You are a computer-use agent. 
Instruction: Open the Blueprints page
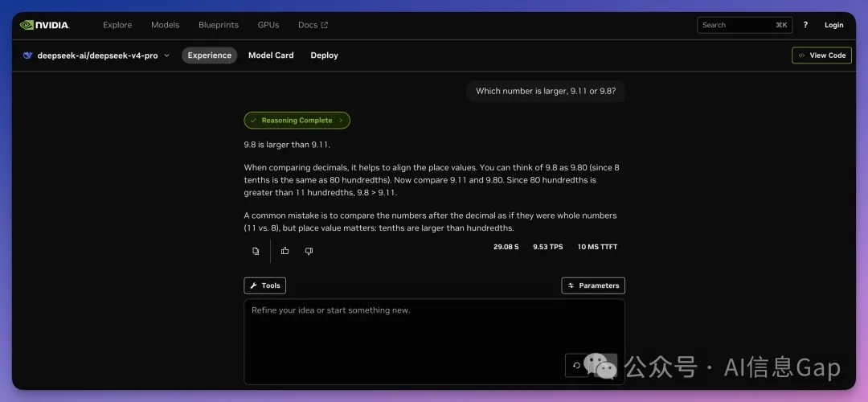[x=219, y=25]
